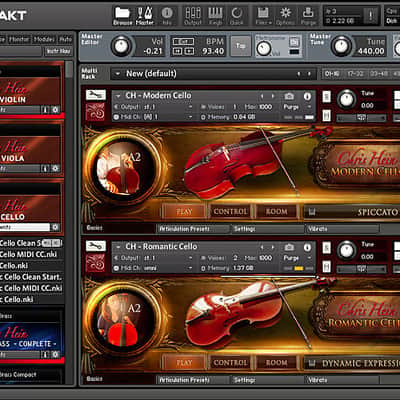Click Modern Cello previous instrument arrow
This screenshot has width=400, height=400.
point(262,96)
